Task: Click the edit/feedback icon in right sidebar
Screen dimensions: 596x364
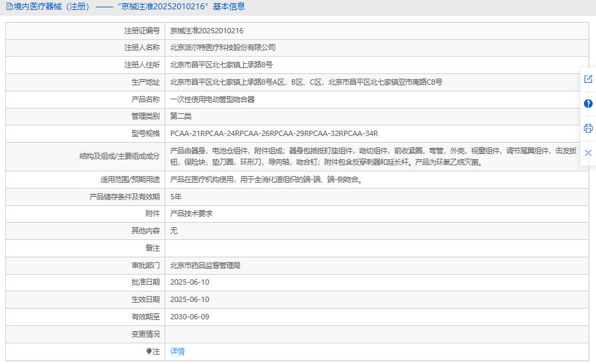Action: 588,79
